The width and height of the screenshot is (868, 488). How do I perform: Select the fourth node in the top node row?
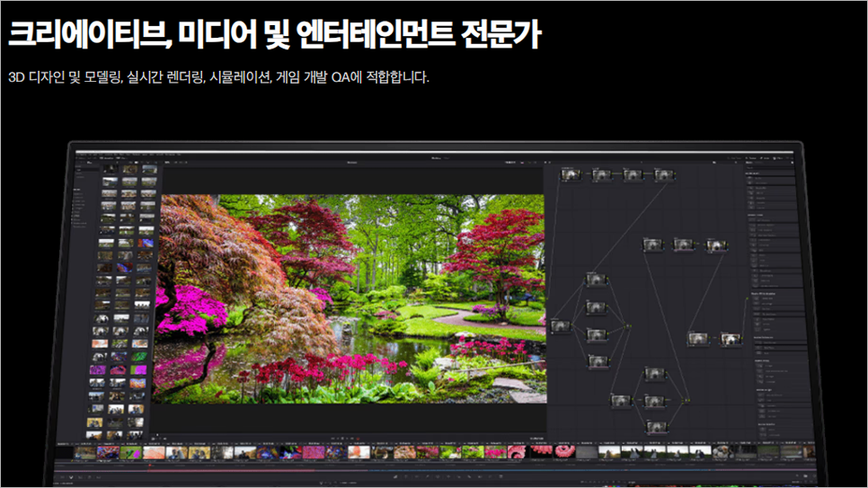tap(663, 175)
